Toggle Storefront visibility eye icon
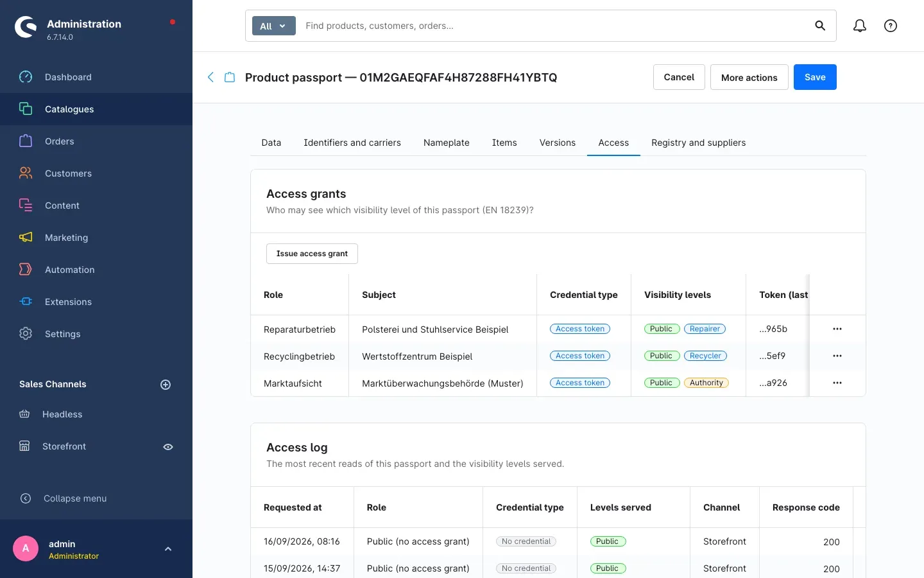924x578 pixels. click(168, 447)
